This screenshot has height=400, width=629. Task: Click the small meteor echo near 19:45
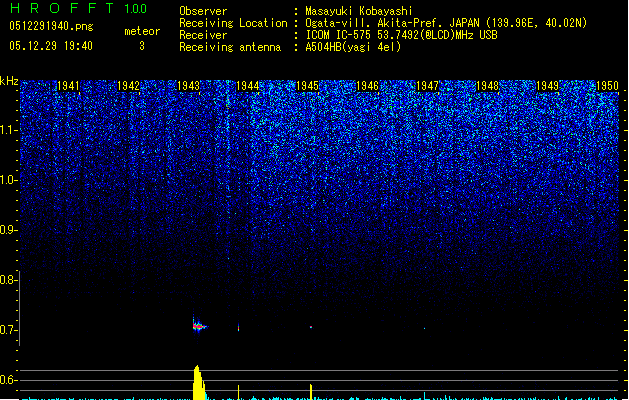pos(311,327)
